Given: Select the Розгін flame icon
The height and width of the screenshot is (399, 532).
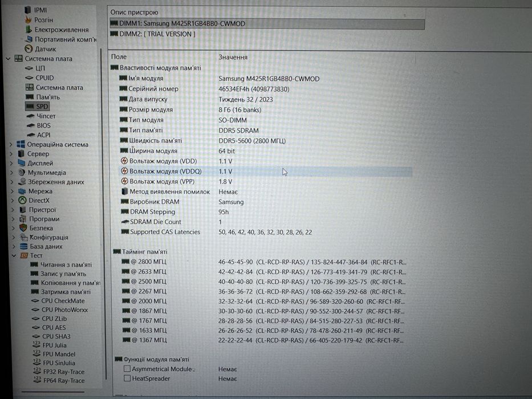Looking at the screenshot, I should pos(28,20).
